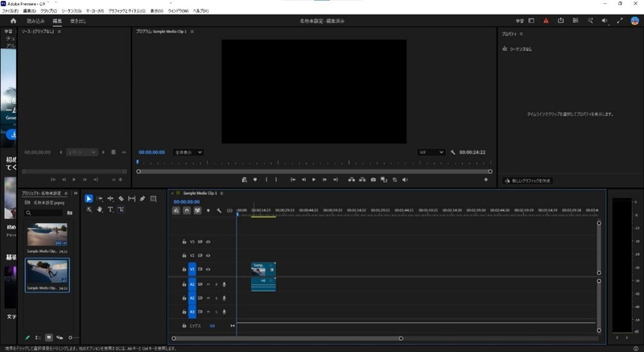The height and width of the screenshot is (352, 644).
Task: Enable voice-over record on A3
Action: coord(225,312)
